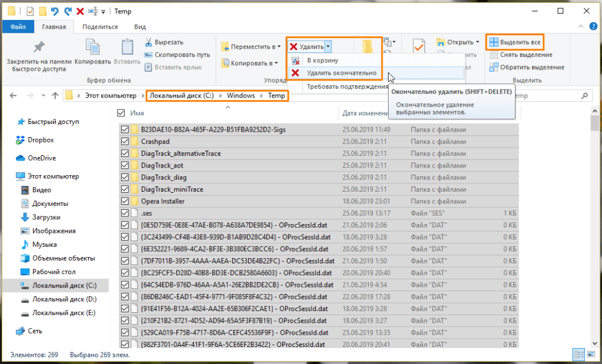Click the Copy icon in ribbon
Screen dimensions: 602x364
(x=92, y=46)
